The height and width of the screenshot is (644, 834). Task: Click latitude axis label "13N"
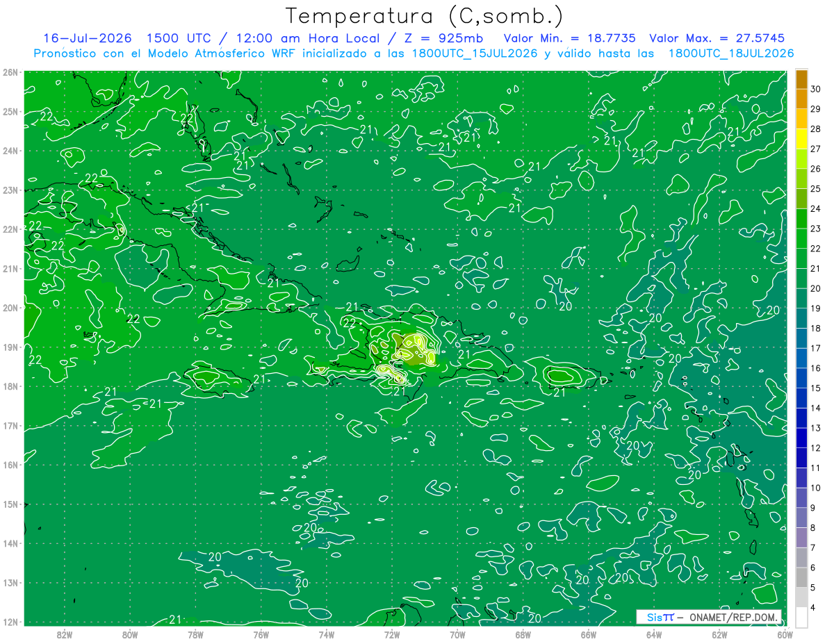click(10, 582)
